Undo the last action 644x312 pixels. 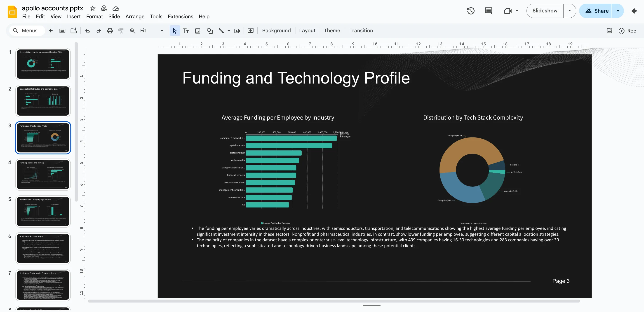[87, 30]
